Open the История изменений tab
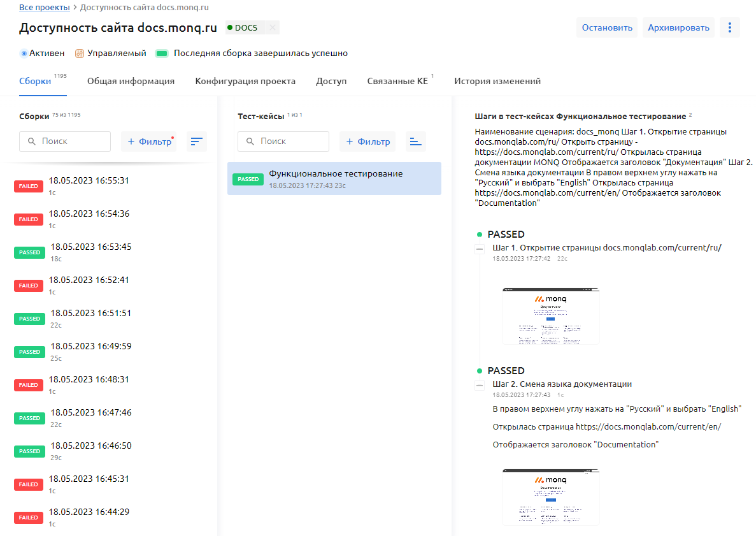 pyautogui.click(x=497, y=81)
